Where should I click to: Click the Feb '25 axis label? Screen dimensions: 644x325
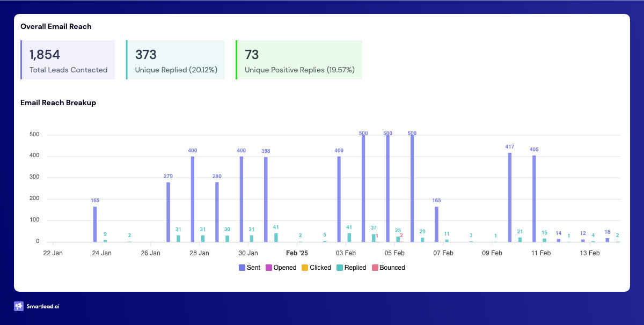coord(297,253)
